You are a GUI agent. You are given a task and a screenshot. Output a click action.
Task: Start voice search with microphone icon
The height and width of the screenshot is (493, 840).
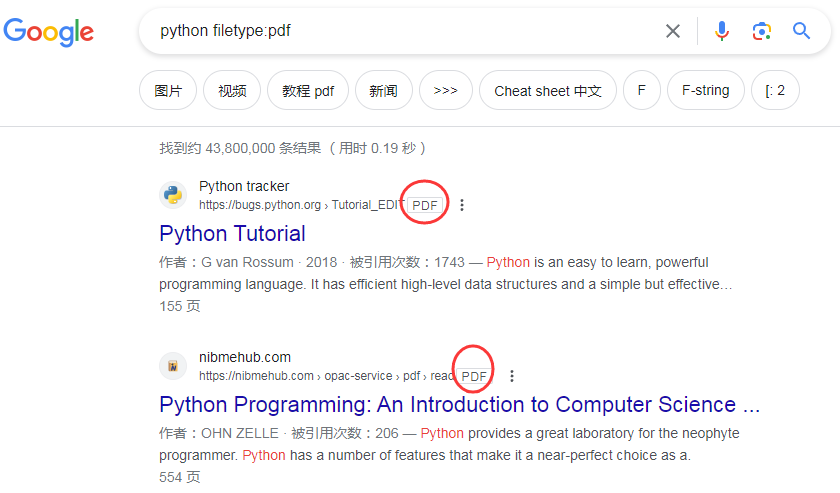point(722,31)
